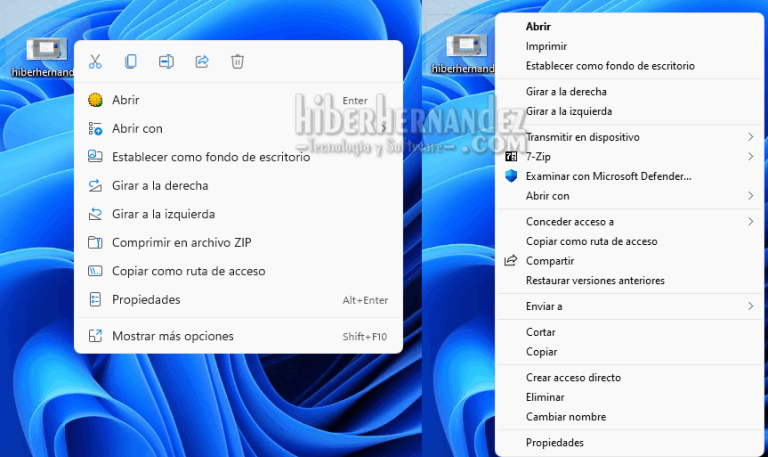Open the 7-Zip submenu
The width and height of the screenshot is (768, 457).
750,157
